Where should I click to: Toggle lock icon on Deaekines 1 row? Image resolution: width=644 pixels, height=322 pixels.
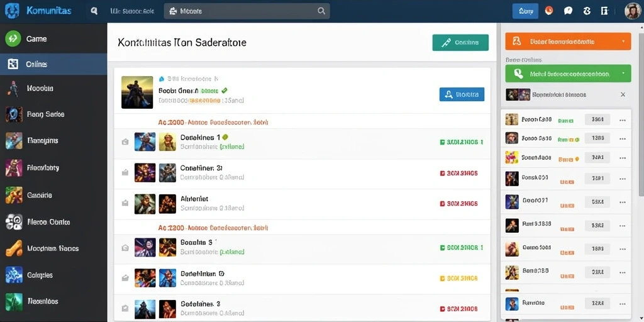(x=125, y=142)
